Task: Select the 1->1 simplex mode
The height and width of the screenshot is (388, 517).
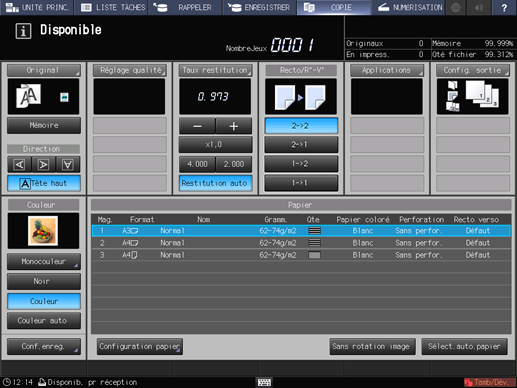Action: (x=301, y=183)
